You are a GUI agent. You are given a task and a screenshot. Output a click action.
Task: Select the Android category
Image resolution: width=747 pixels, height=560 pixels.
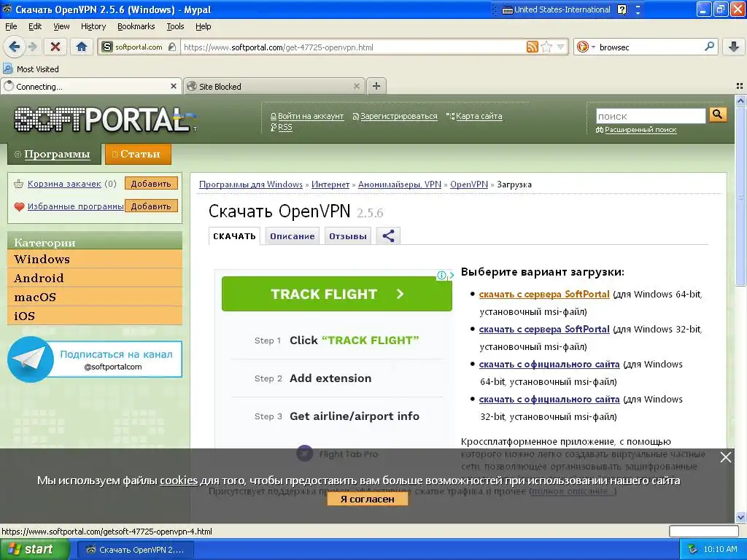click(95, 278)
